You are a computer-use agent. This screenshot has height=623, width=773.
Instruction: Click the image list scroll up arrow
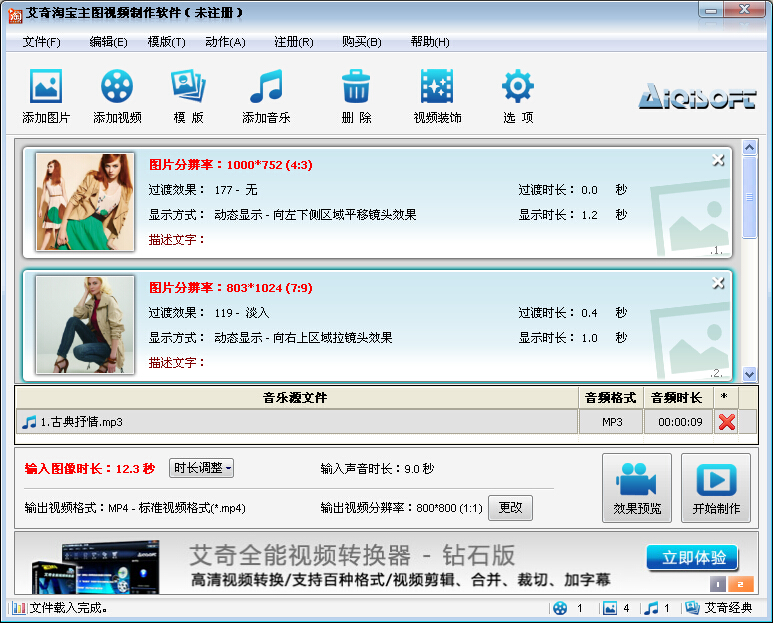point(749,147)
